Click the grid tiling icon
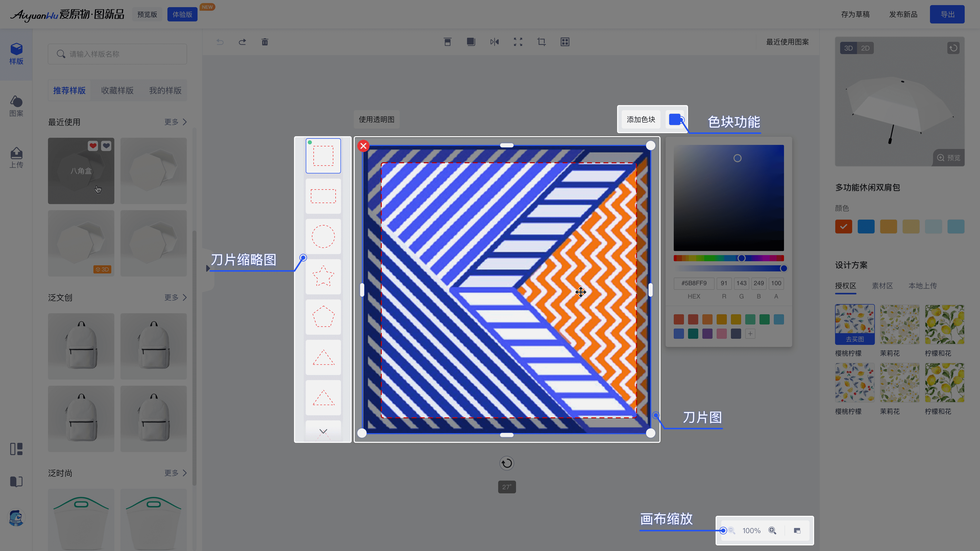The image size is (980, 551). [565, 42]
